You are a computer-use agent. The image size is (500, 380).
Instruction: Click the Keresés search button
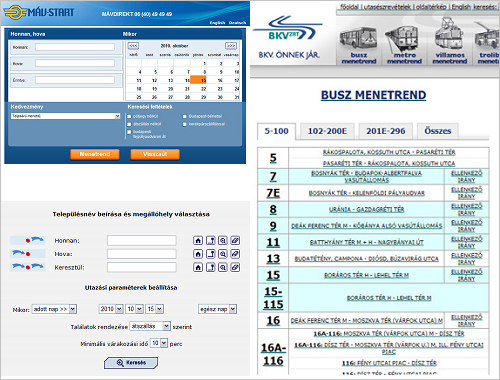[131, 363]
